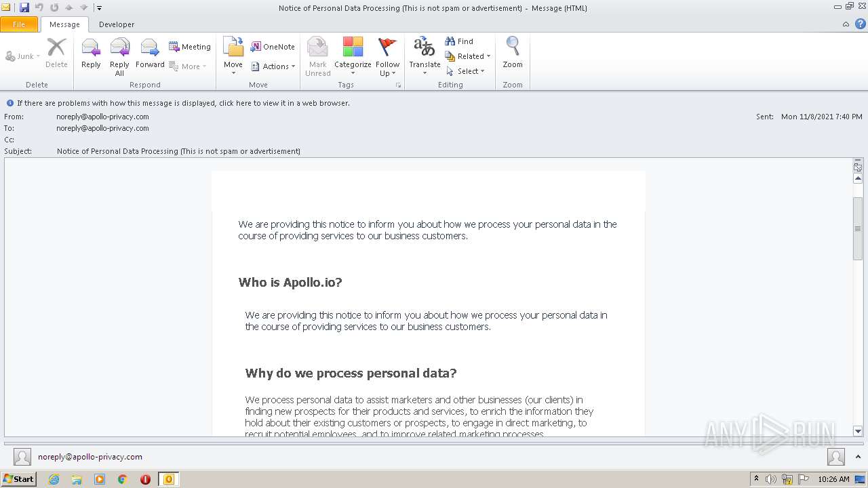
Task: Click the sender contact photo in people pane
Action: (x=22, y=457)
